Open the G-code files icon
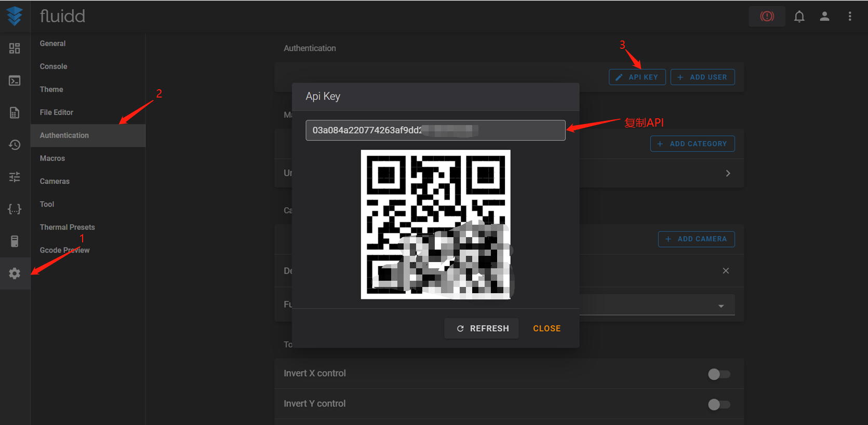 pos(15,113)
